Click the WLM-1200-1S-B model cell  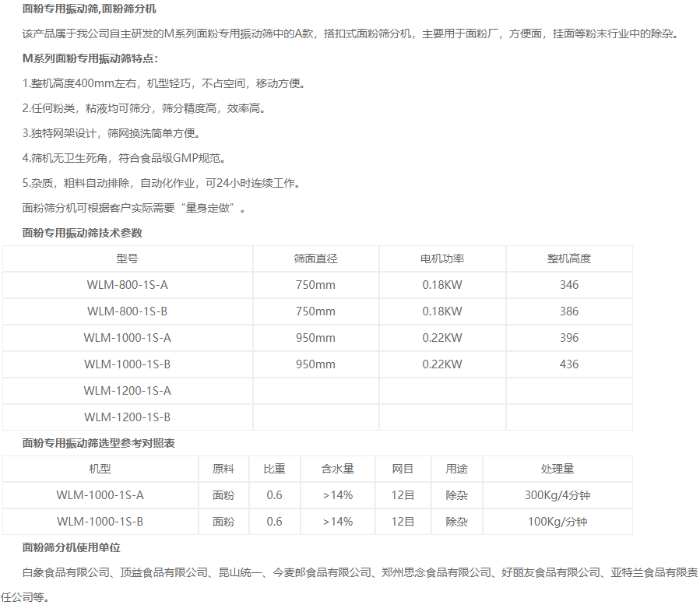(127, 417)
